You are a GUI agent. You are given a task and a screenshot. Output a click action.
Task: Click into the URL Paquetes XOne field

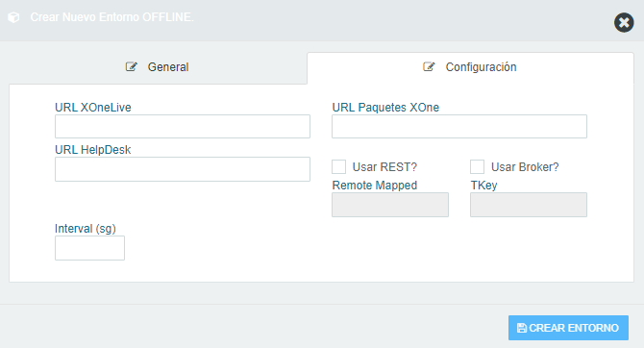click(459, 127)
